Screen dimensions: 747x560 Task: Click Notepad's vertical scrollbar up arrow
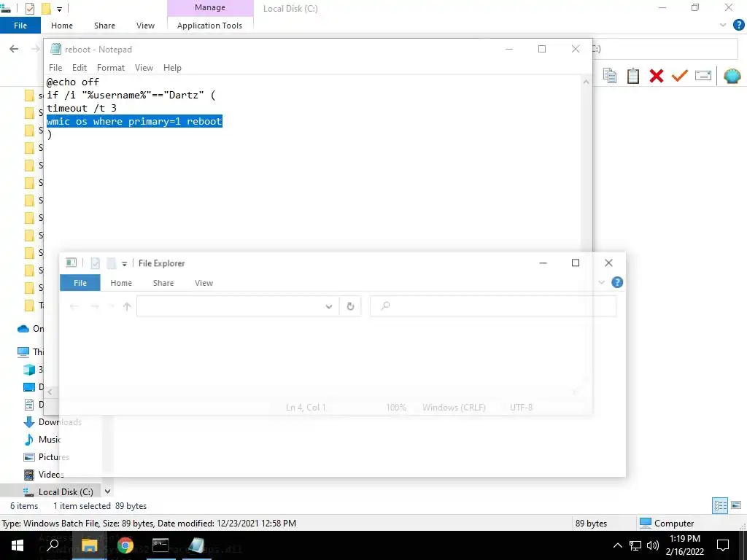click(586, 82)
